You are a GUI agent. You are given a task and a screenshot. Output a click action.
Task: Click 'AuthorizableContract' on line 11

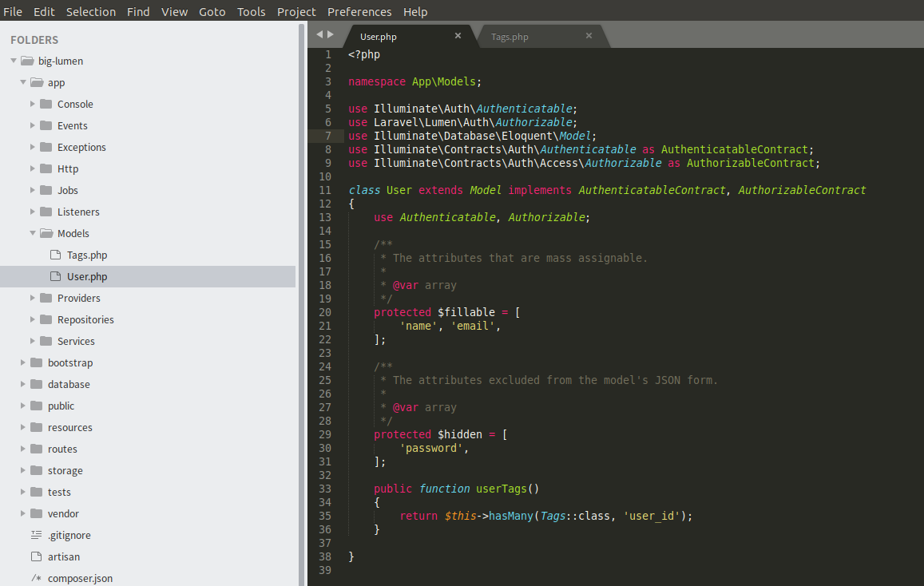click(802, 190)
